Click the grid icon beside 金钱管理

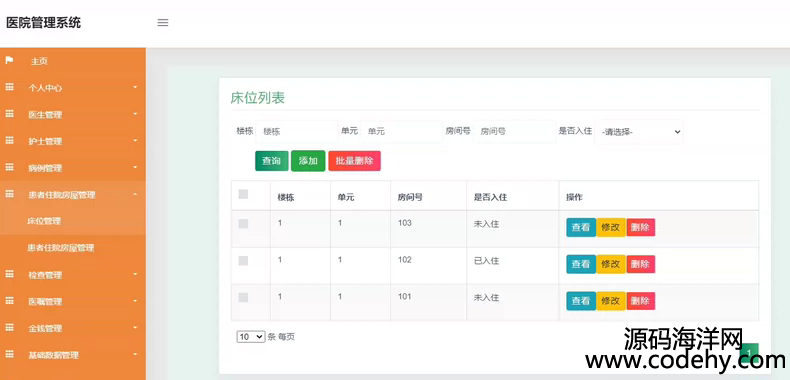[9, 328]
